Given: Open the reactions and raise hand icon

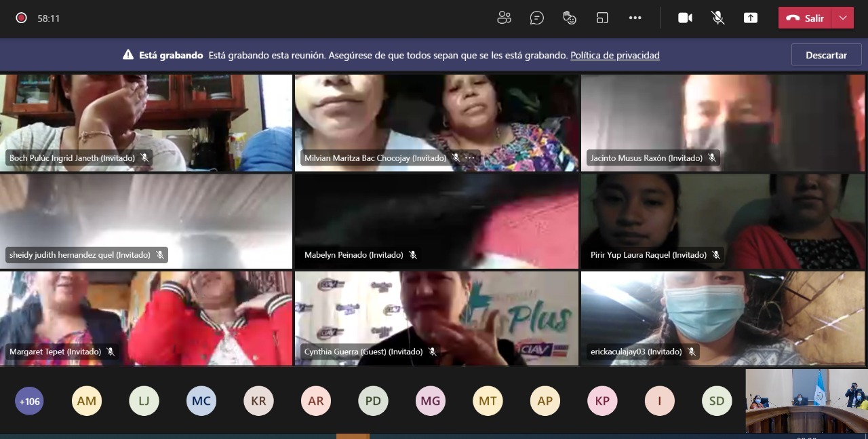Looking at the screenshot, I should click(570, 18).
